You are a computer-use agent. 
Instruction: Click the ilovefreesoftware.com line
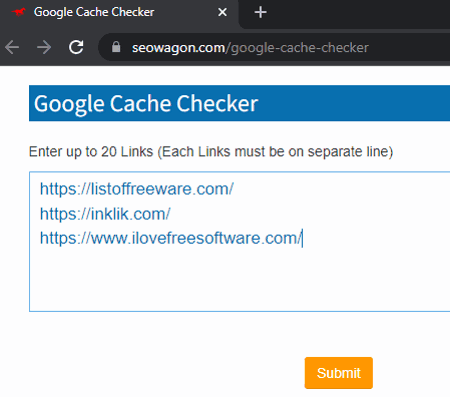click(171, 238)
